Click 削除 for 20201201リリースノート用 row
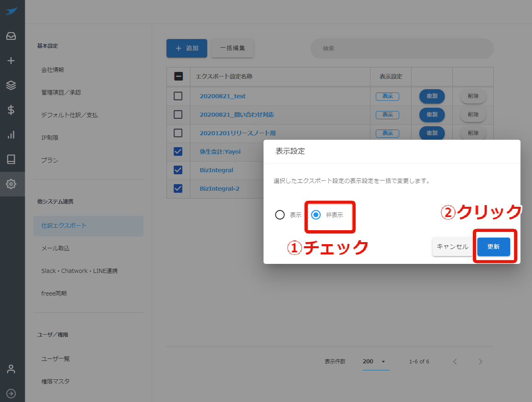The height and width of the screenshot is (402, 532). [473, 133]
